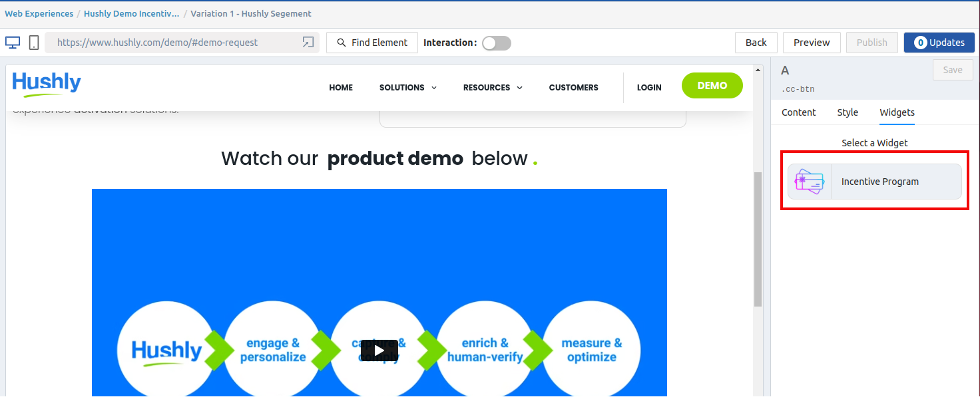
Task: Click the 'enrich & human-verify' circle
Action: coord(485,350)
